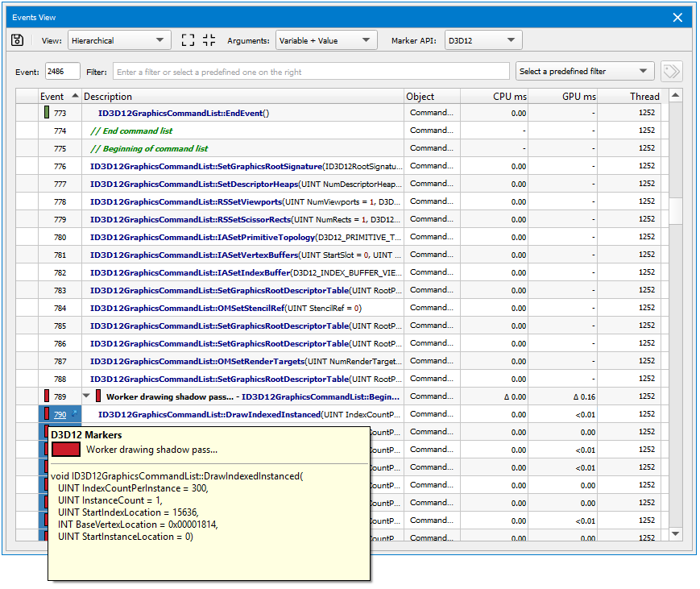
Task: Click the Event number input box
Action: click(x=62, y=72)
